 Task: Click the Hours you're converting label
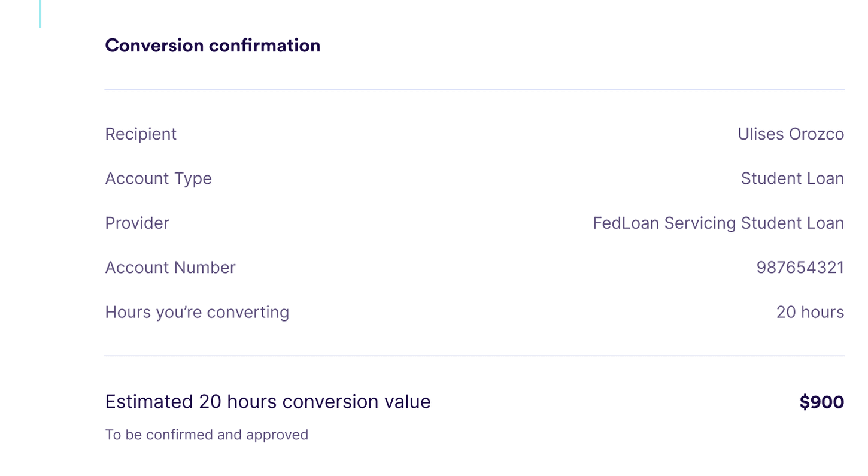[x=197, y=312]
